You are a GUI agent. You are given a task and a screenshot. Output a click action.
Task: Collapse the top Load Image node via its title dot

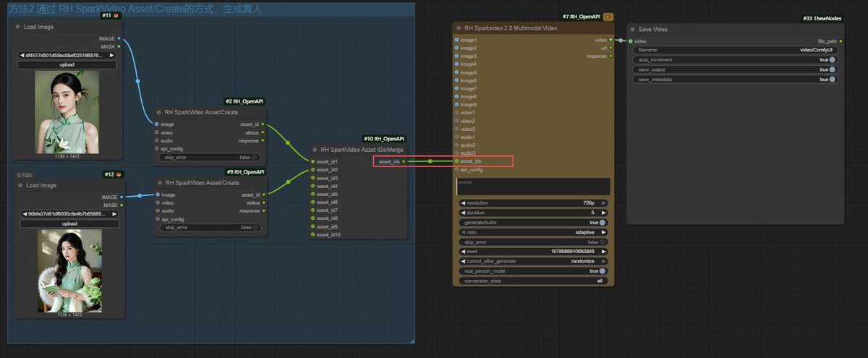point(17,27)
